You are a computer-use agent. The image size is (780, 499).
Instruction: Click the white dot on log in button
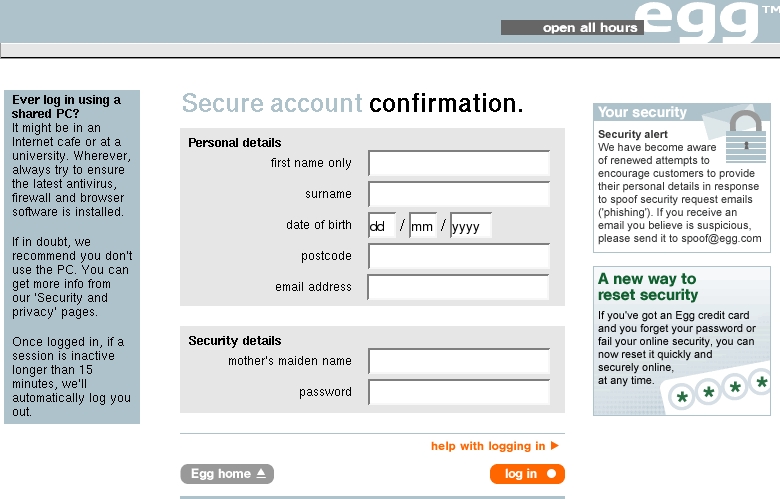[x=551, y=474]
